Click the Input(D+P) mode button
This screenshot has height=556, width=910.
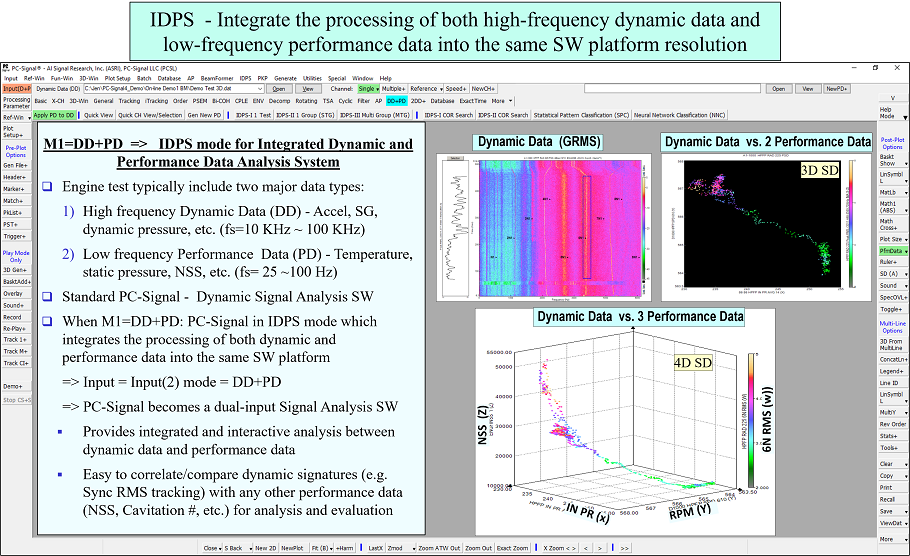(x=16, y=88)
